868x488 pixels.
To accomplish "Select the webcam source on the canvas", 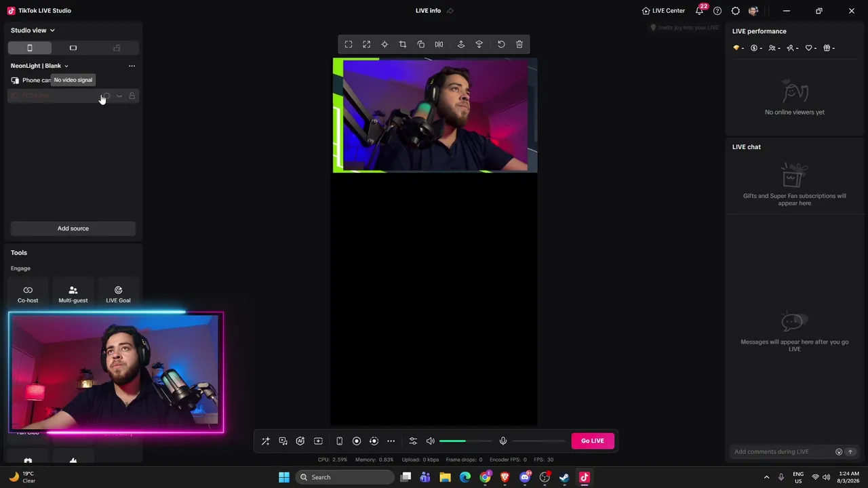I will click(435, 115).
